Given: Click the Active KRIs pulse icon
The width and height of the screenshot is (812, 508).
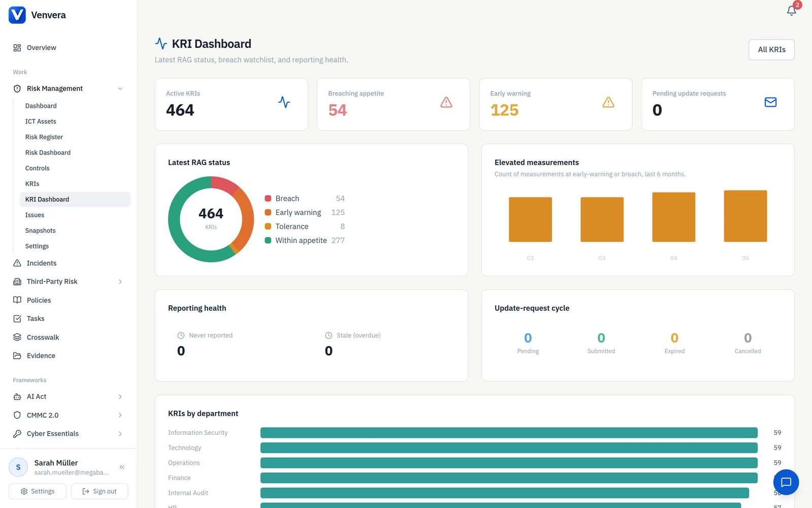Looking at the screenshot, I should pyautogui.click(x=284, y=102).
